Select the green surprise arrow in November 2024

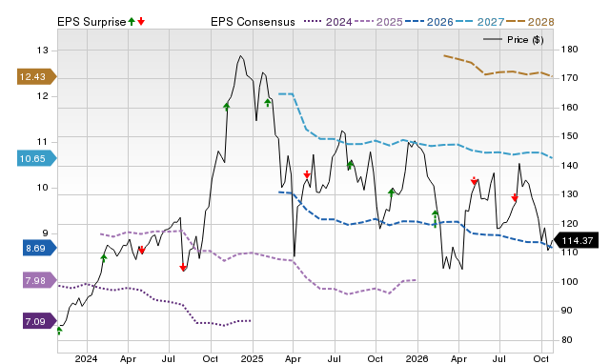pos(227,107)
